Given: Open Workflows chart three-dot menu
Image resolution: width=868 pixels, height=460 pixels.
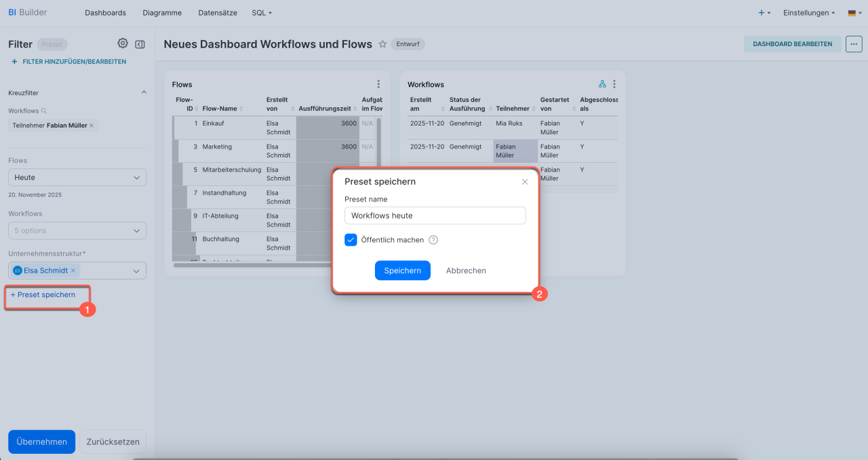Looking at the screenshot, I should (x=614, y=84).
